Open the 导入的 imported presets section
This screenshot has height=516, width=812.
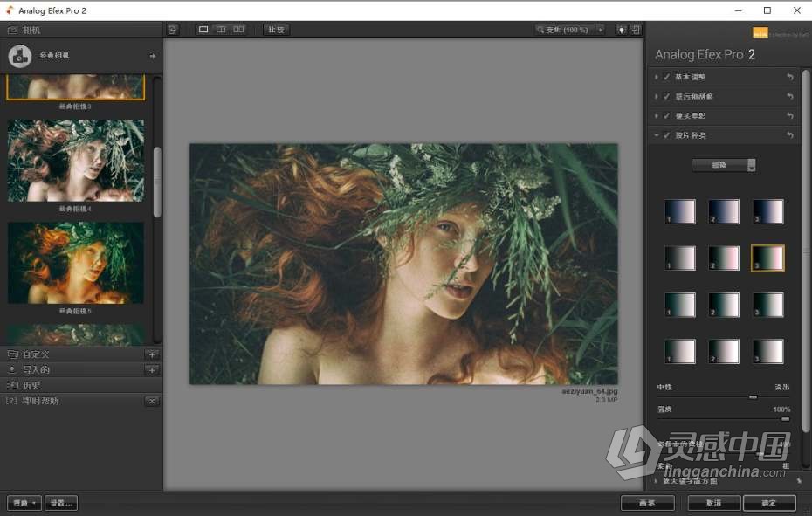(x=72, y=370)
